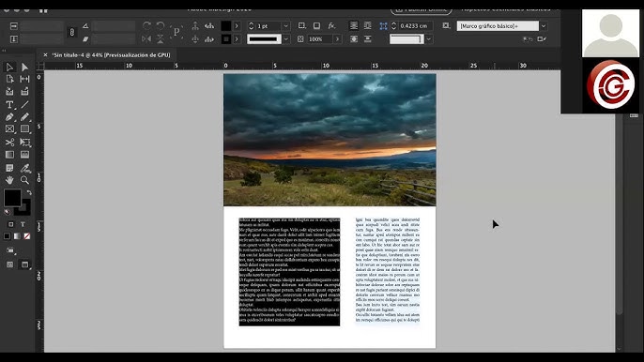
Task: Apply the gradient button
Action: pyautogui.click(x=17, y=236)
